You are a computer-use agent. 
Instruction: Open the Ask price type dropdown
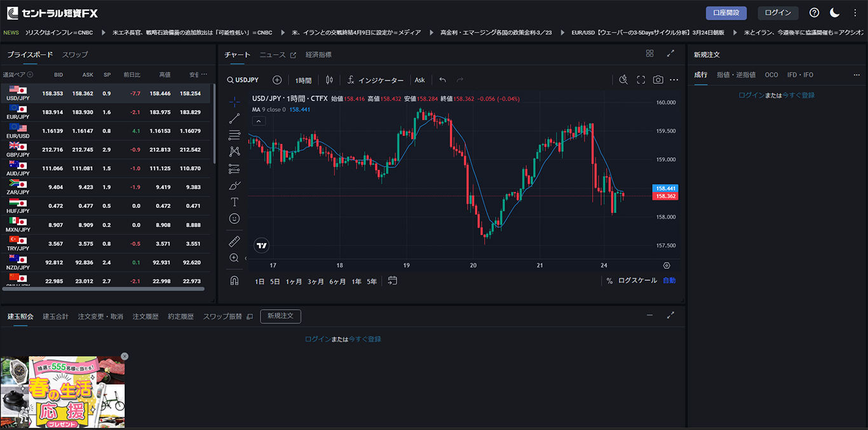coord(419,80)
